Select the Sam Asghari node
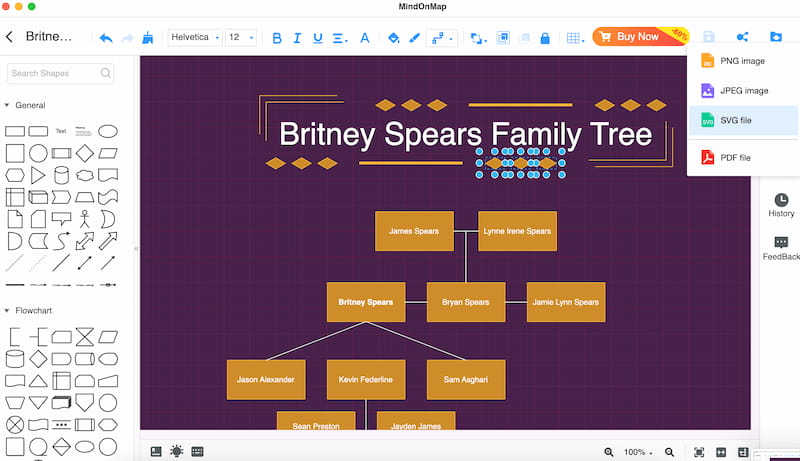Screen dimensions: 800x461 pyautogui.click(x=466, y=379)
